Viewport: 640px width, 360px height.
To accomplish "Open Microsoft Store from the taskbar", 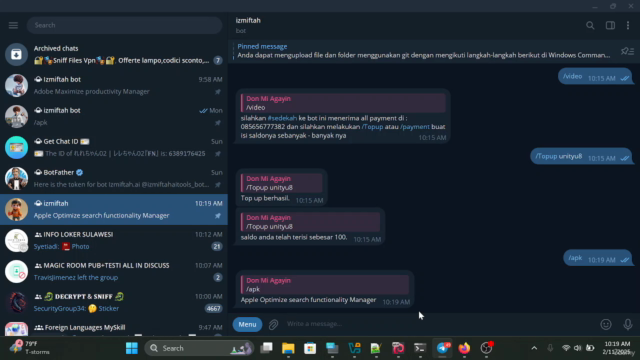I will coord(310,348).
